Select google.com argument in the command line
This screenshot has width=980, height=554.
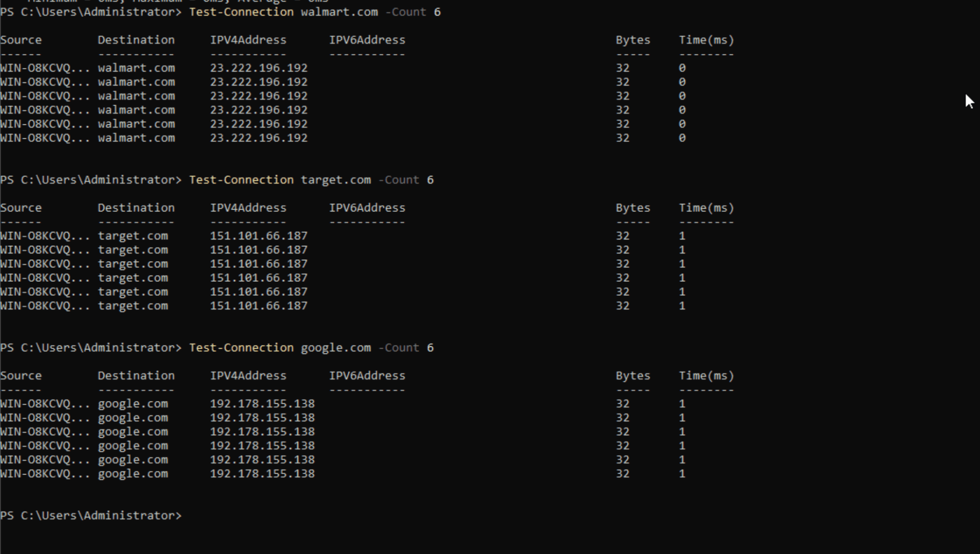click(x=336, y=348)
